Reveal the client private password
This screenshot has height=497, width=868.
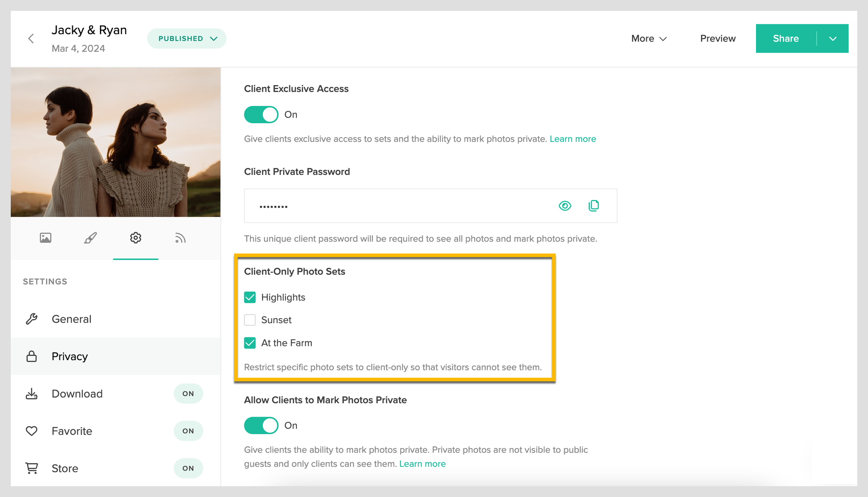565,206
